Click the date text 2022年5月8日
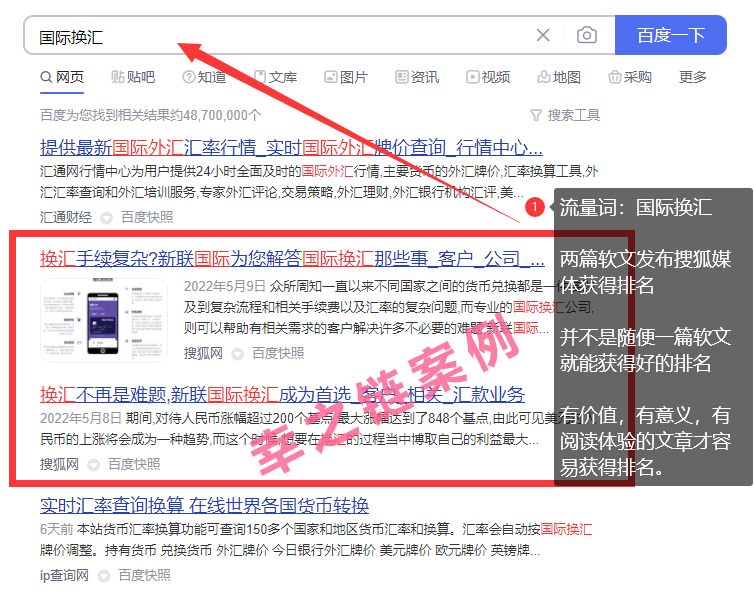The height and width of the screenshot is (597, 754). click(81, 418)
